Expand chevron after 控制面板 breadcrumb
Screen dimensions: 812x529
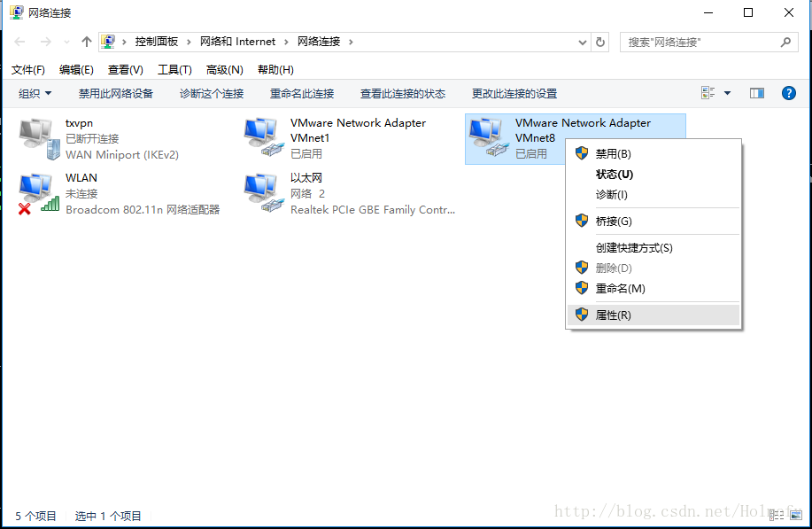(x=189, y=42)
